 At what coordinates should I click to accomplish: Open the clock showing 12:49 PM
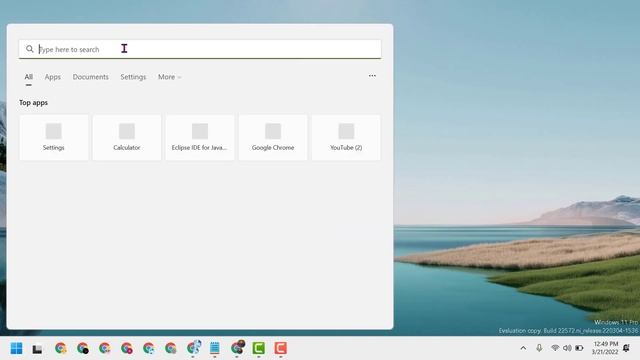(605, 348)
